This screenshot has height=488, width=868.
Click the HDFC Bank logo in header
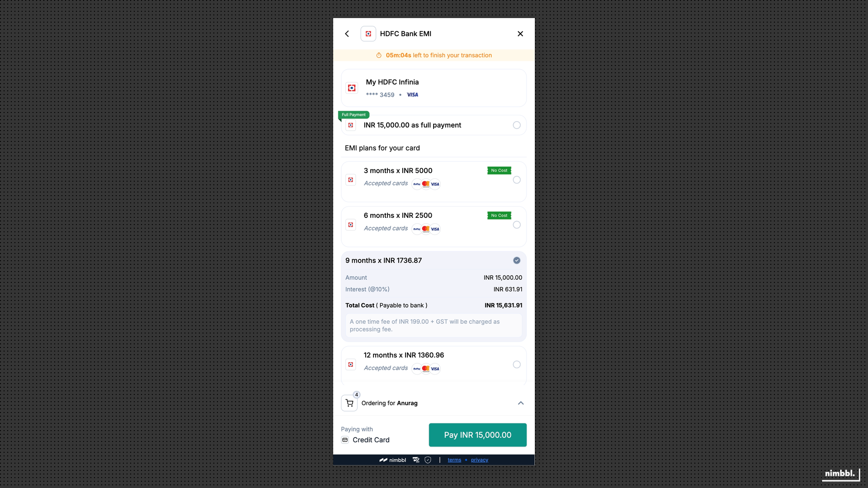(x=368, y=34)
